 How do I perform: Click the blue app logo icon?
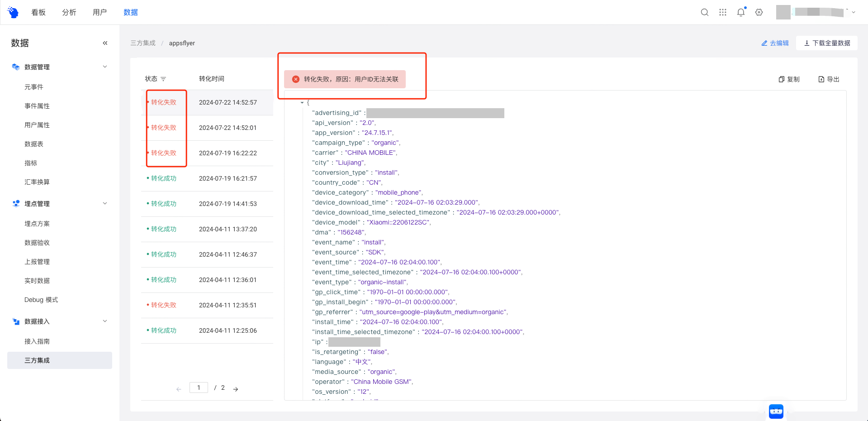pyautogui.click(x=13, y=12)
